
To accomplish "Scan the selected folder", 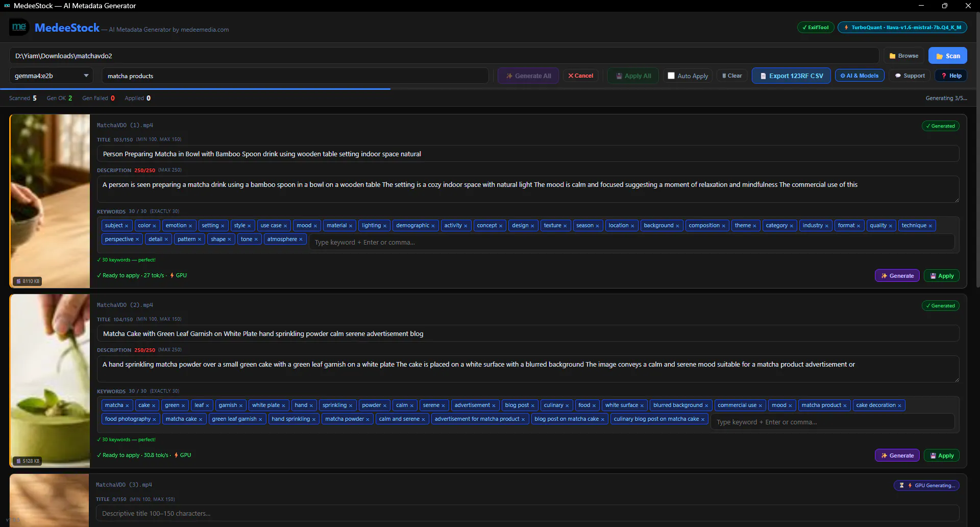I will (x=948, y=56).
